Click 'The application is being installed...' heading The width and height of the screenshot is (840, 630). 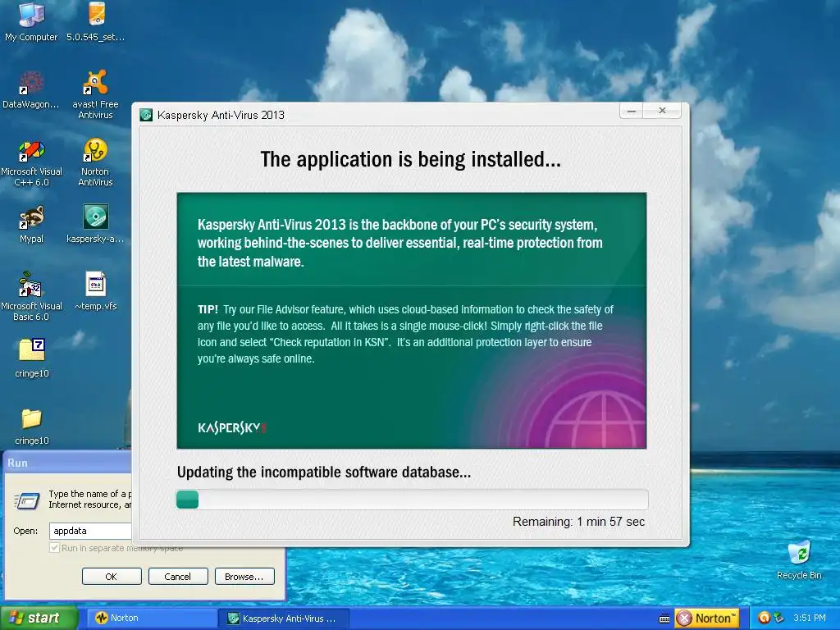coord(411,160)
